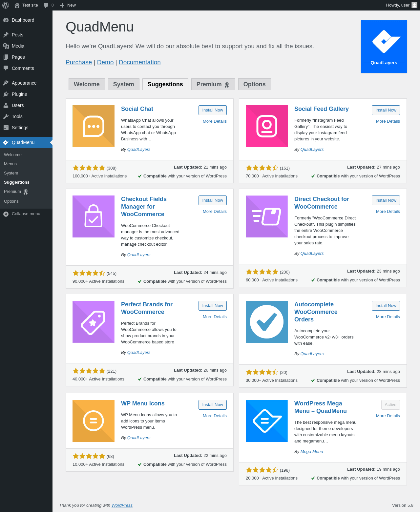Viewport: 420px width, 512px height.
Task: Install the Social Chat plugin
Action: 213,110
